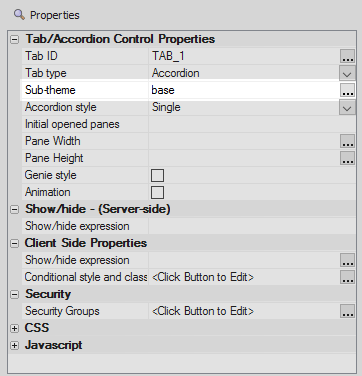Select the Conditional style and class label
The image size is (362, 376).
pos(86,277)
